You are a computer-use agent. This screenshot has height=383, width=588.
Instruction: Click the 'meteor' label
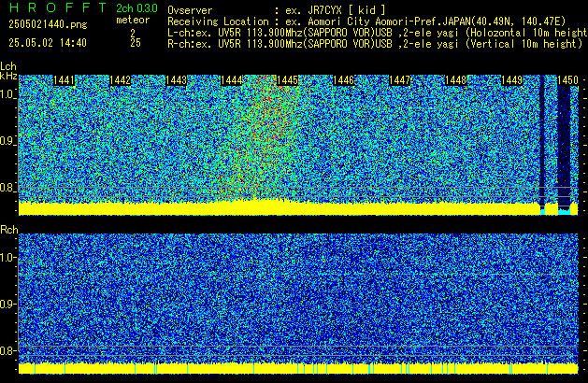tap(133, 20)
